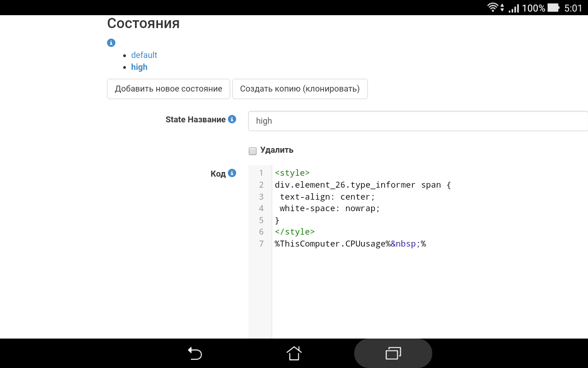The image size is (588, 368).
Task: Click the Добавить новое состояние button
Action: 168,89
